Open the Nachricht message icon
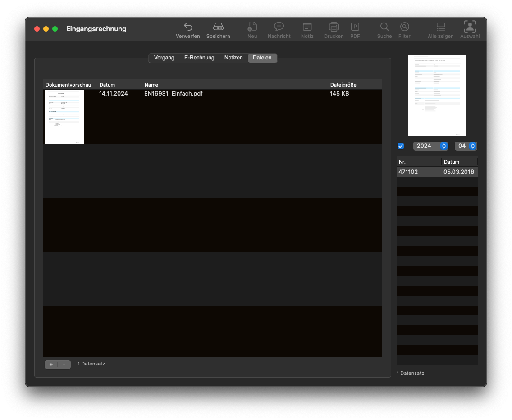The height and width of the screenshot is (420, 512). (x=279, y=27)
